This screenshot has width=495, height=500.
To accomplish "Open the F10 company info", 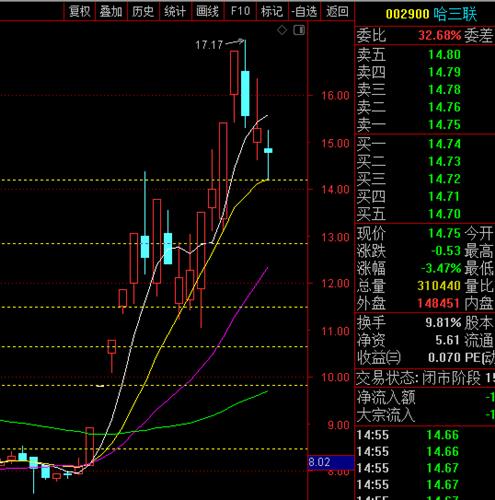I will (240, 12).
